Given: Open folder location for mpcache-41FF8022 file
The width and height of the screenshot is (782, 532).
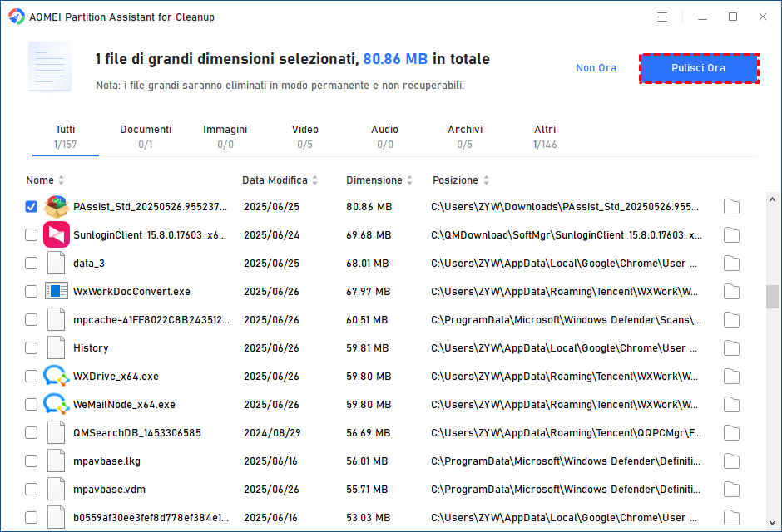Looking at the screenshot, I should point(731,320).
